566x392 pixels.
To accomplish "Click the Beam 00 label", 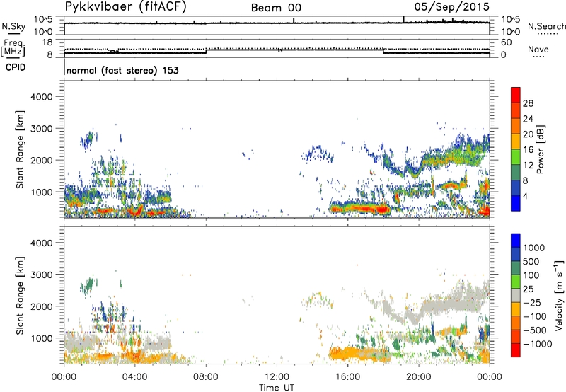I will click(276, 8).
